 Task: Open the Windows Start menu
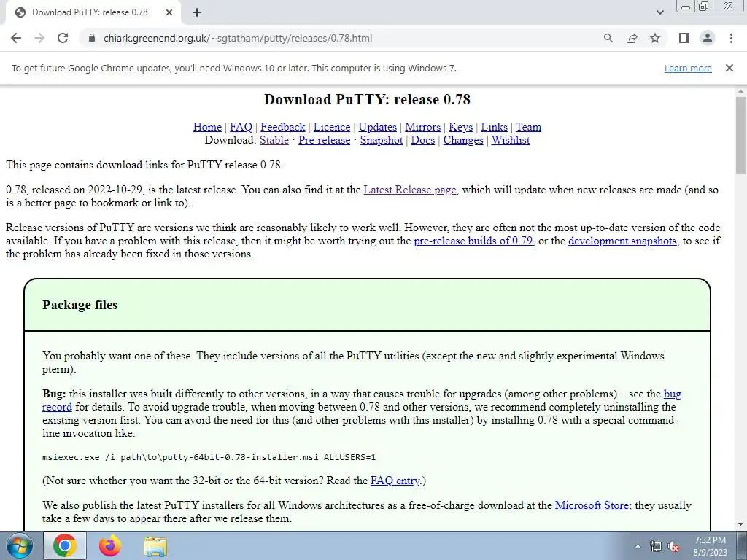point(20,545)
